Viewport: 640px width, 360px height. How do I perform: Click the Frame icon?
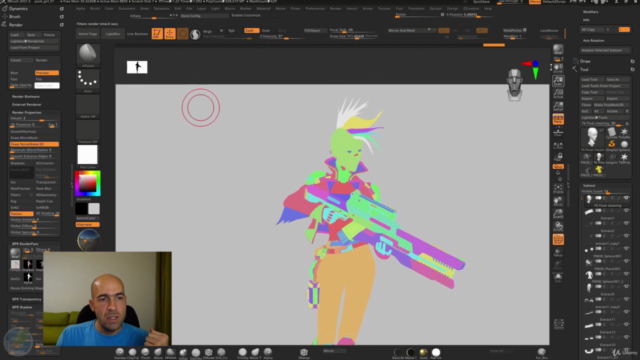click(x=558, y=189)
